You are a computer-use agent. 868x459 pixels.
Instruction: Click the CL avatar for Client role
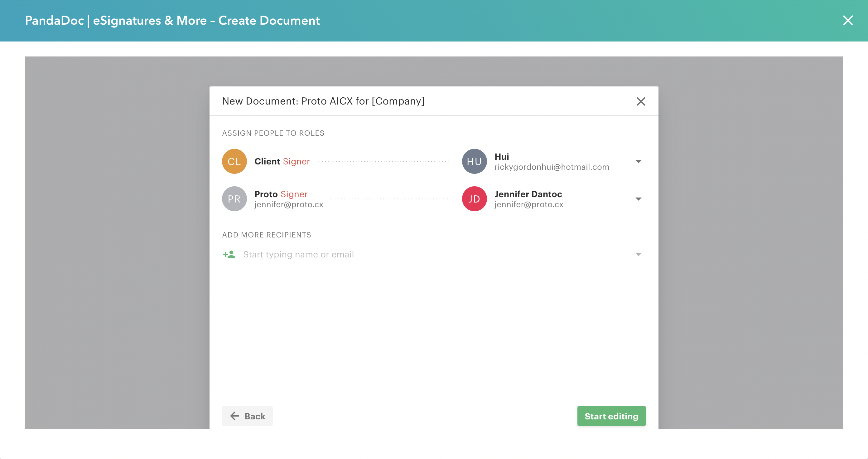(234, 161)
